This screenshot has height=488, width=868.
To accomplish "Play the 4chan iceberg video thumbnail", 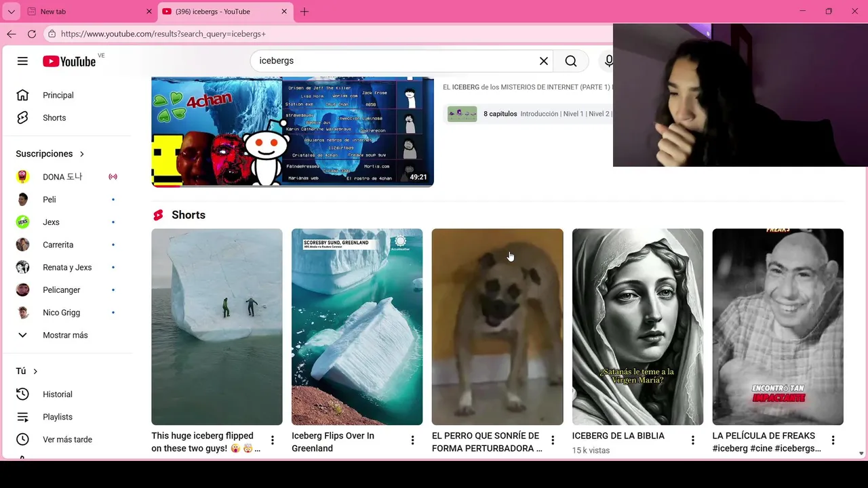I will pyautogui.click(x=292, y=132).
